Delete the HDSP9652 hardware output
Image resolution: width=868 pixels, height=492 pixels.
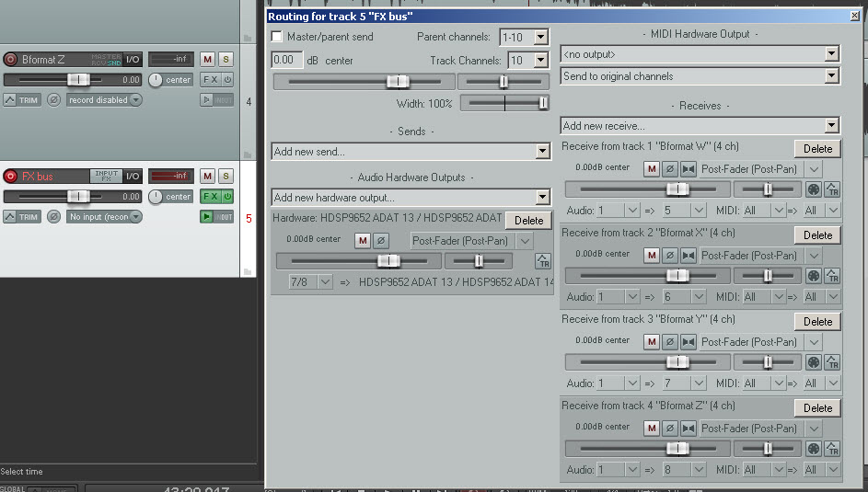[528, 221]
